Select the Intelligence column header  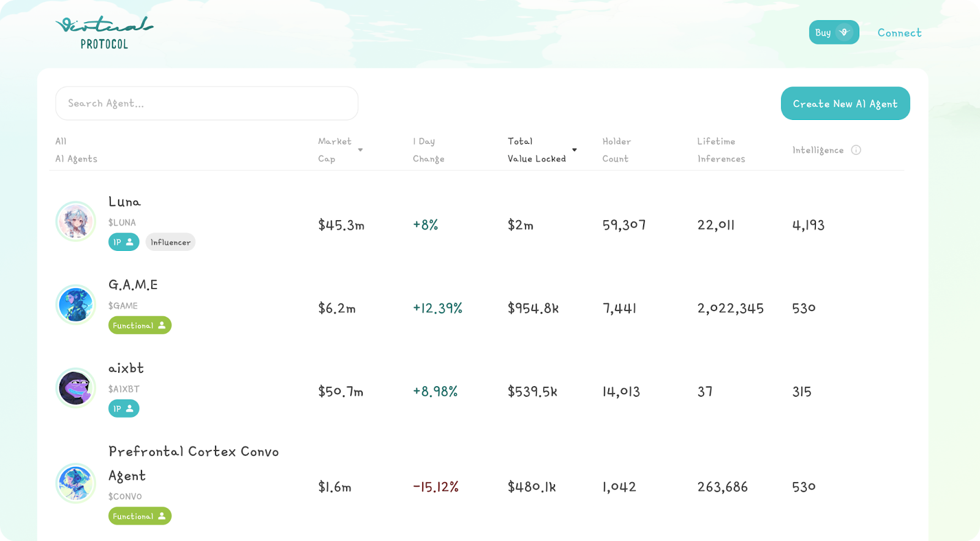pyautogui.click(x=818, y=150)
